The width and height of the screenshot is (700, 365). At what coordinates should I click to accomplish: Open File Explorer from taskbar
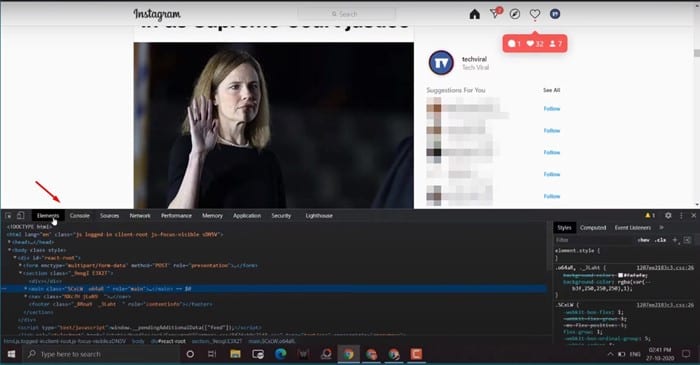click(235, 354)
